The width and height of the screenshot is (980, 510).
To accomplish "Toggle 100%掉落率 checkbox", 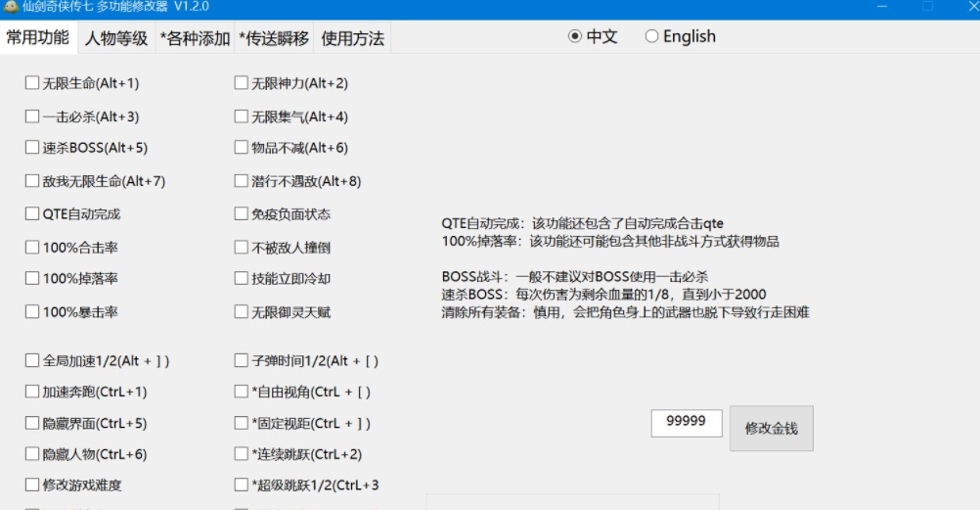I will [32, 278].
